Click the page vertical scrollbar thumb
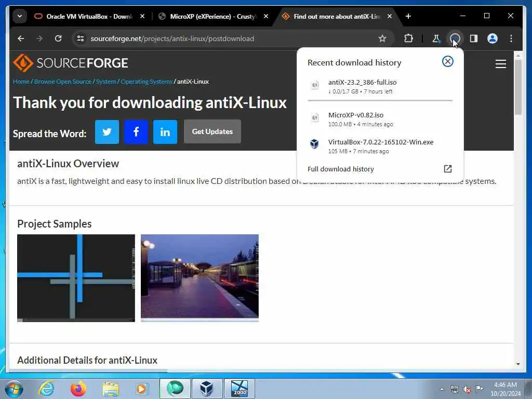 518,87
